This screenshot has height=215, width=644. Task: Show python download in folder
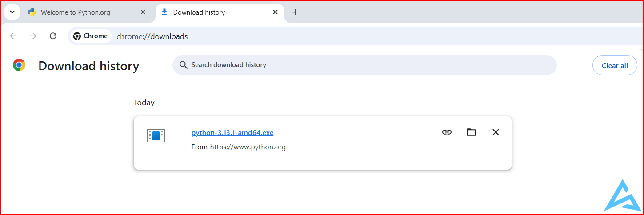pyautogui.click(x=471, y=132)
